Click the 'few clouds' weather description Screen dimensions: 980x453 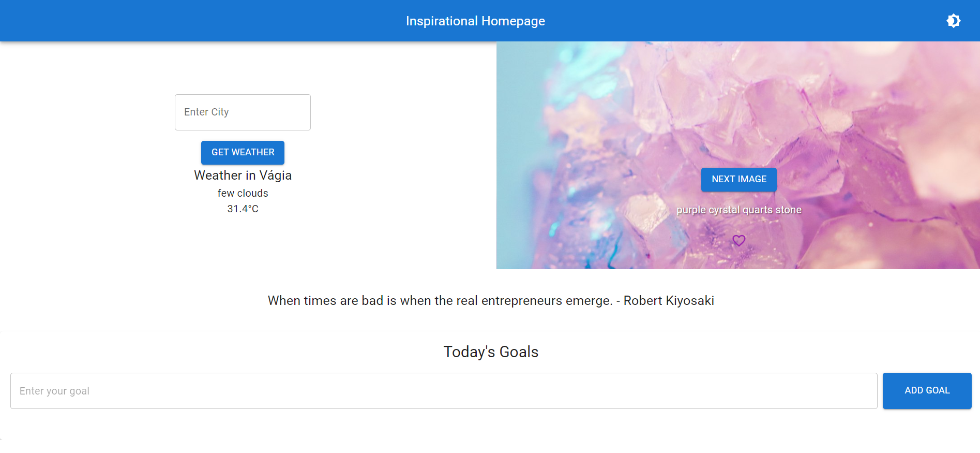point(243,193)
